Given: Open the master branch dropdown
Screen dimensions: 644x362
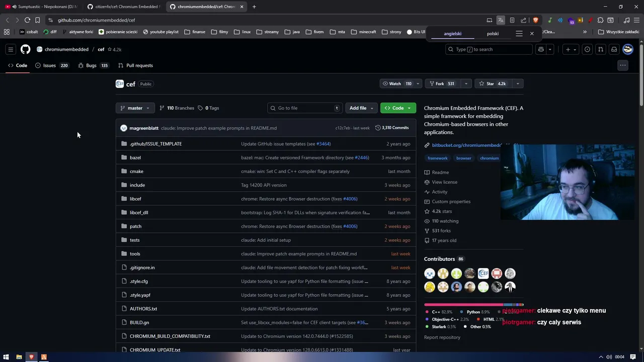Looking at the screenshot, I should 135,108.
